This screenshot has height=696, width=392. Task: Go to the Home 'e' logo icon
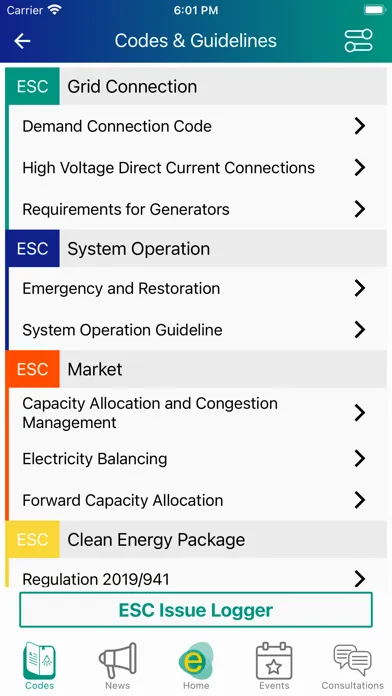(x=196, y=661)
